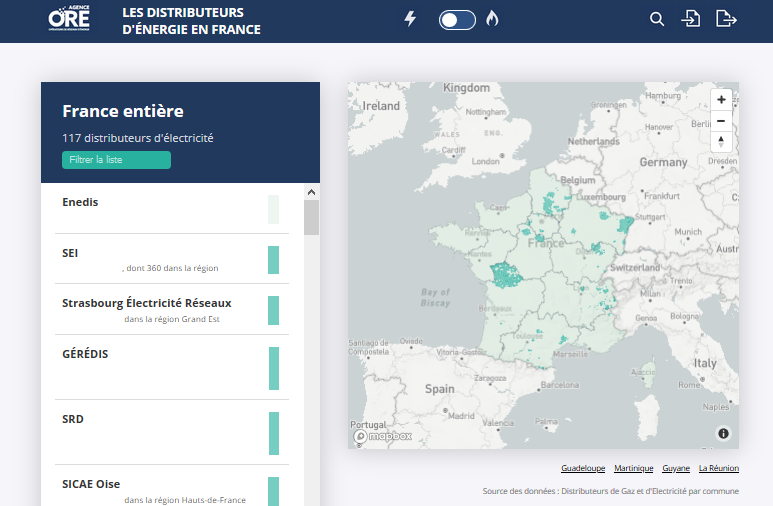Screen dimensions: 773x506
Task: Open the Martinique map link
Action: point(633,468)
